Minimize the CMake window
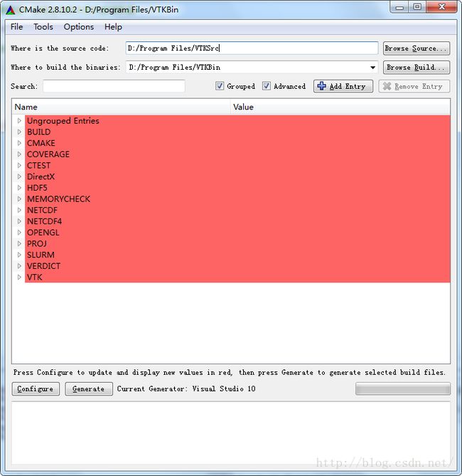 click(x=399, y=7)
